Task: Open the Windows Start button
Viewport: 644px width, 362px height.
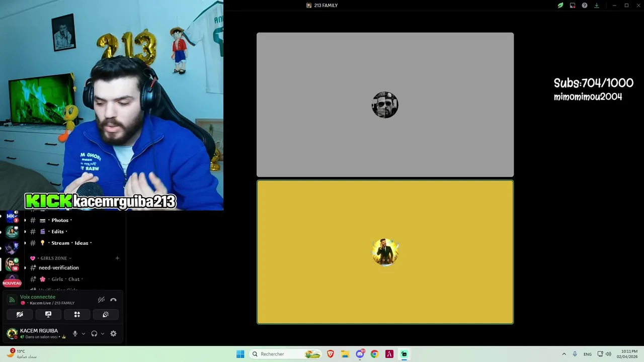Action: pyautogui.click(x=240, y=354)
